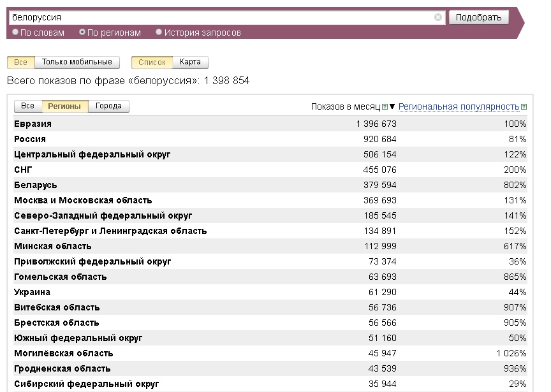Select the "По регионам" radio button
The height and width of the screenshot is (392, 551).
coord(82,33)
